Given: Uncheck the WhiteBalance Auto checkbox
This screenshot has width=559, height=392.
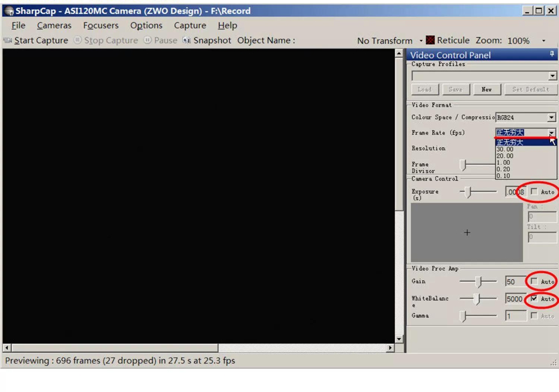Looking at the screenshot, I should [534, 299].
